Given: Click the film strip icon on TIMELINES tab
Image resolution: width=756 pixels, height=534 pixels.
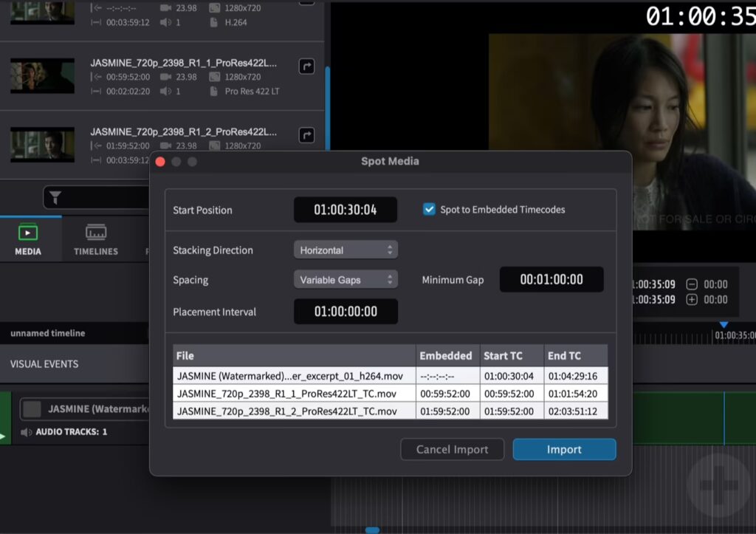Looking at the screenshot, I should click(95, 231).
